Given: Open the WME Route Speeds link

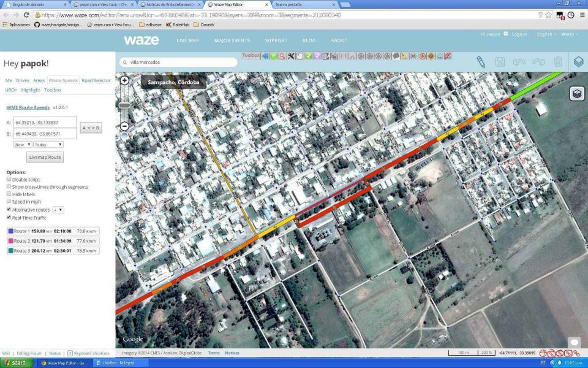Looking at the screenshot, I should 28,107.
